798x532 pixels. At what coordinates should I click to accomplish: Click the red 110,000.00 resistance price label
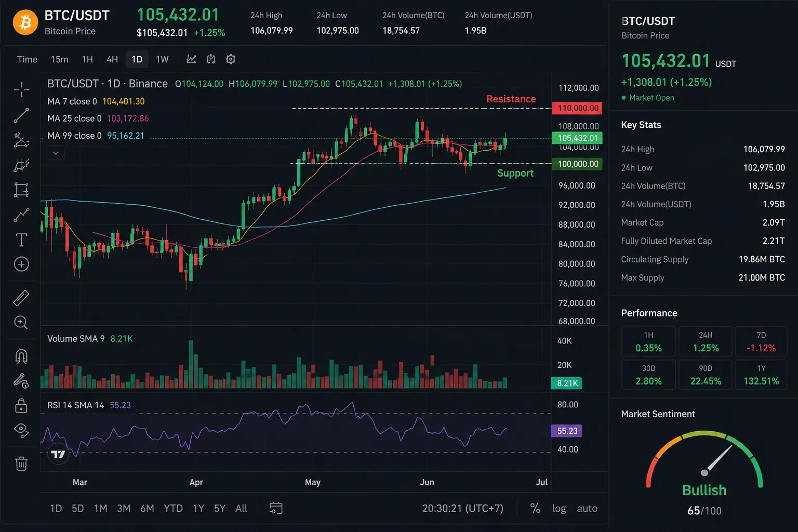[x=577, y=108]
